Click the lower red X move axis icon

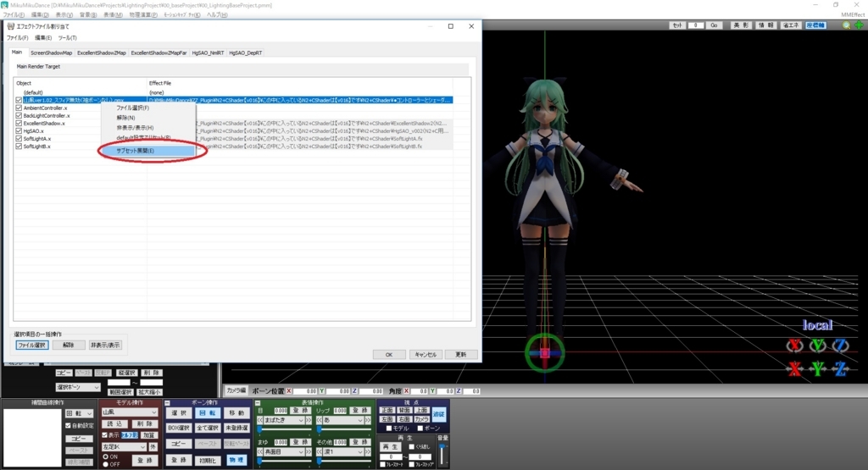click(795, 369)
